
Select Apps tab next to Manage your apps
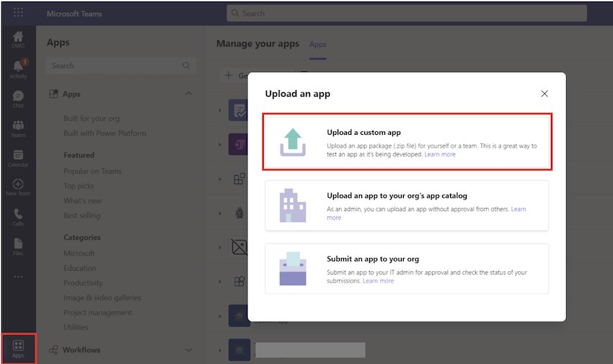[318, 45]
